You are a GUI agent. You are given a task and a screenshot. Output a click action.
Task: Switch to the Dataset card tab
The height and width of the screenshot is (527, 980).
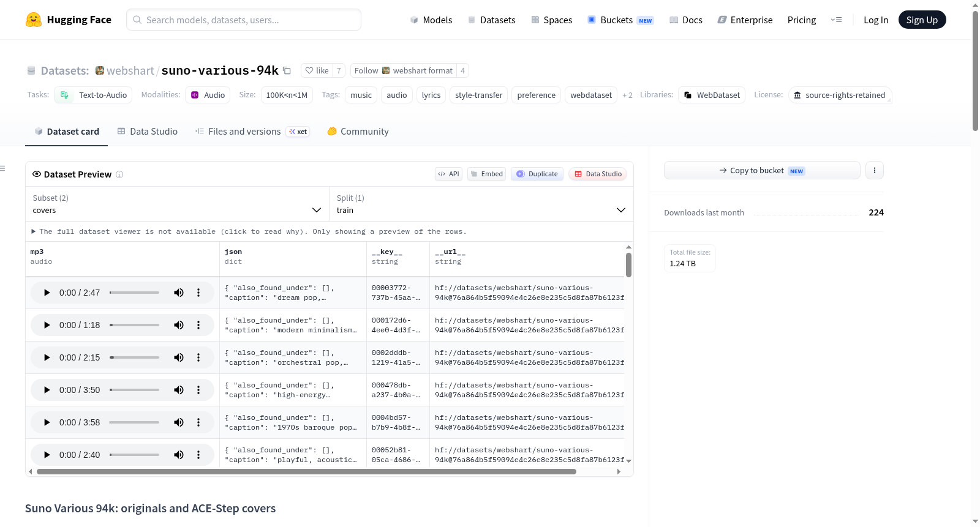click(66, 131)
